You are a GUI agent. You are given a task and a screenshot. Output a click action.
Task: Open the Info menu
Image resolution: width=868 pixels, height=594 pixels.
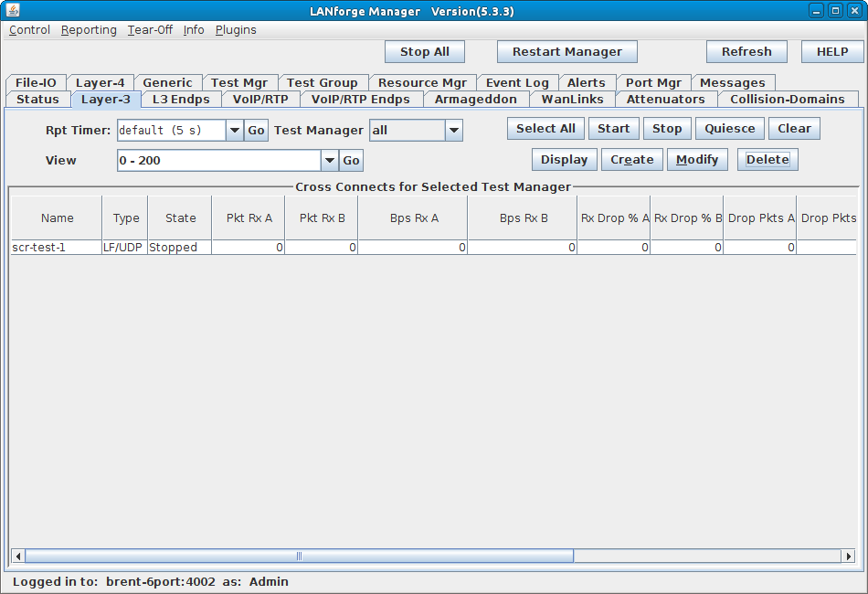(x=194, y=30)
